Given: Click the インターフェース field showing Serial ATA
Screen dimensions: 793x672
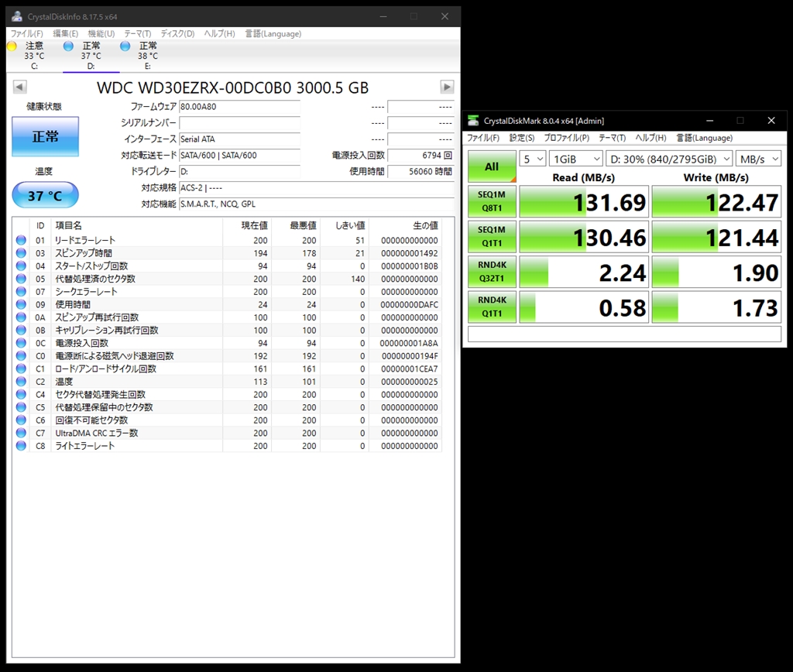Looking at the screenshot, I should [x=240, y=139].
